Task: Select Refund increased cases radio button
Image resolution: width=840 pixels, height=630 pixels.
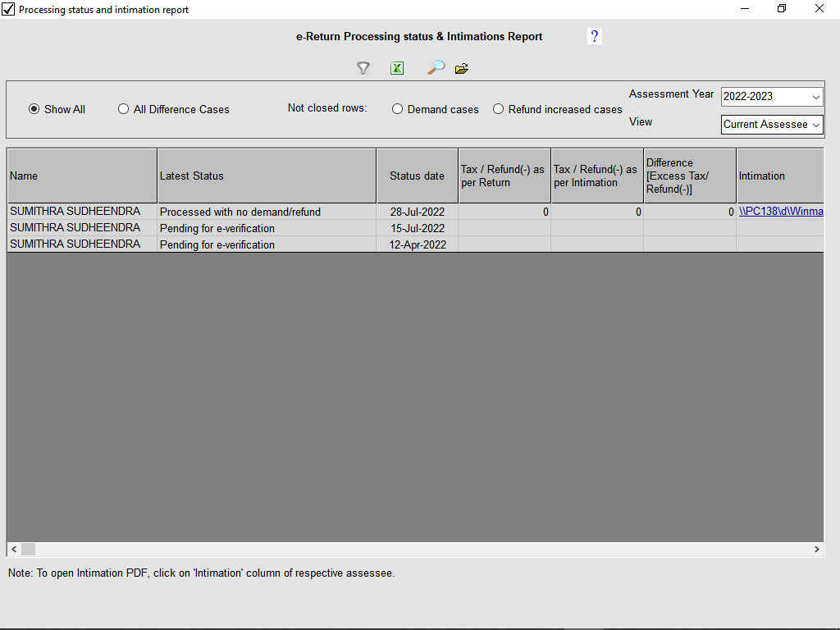Action: [498, 109]
